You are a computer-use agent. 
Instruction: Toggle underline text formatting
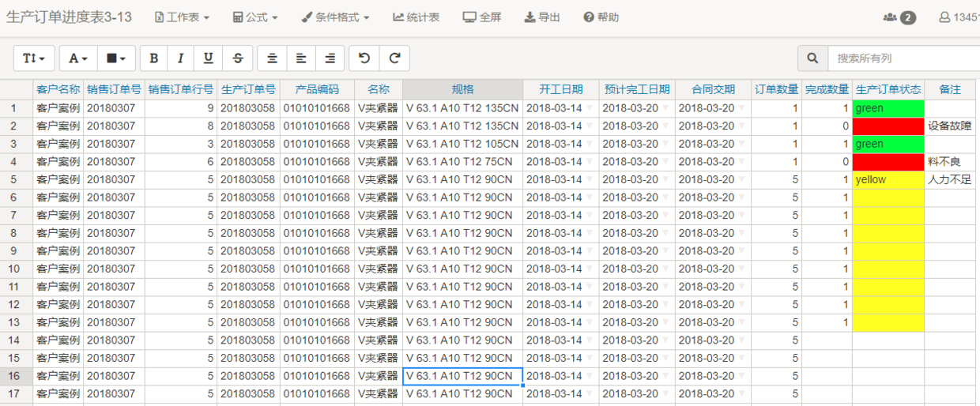coord(209,58)
